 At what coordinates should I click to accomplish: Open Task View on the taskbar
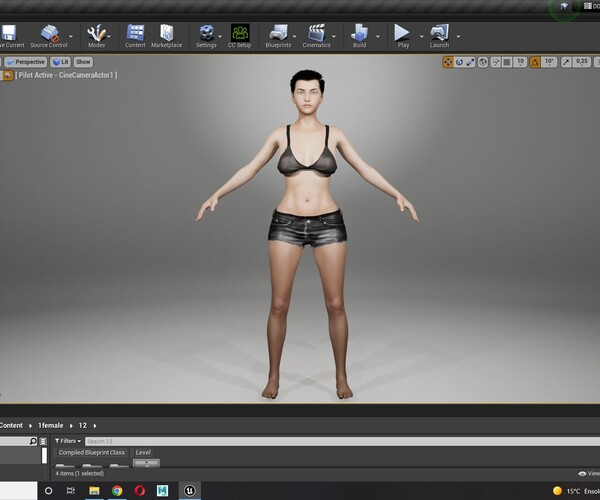coord(71,491)
